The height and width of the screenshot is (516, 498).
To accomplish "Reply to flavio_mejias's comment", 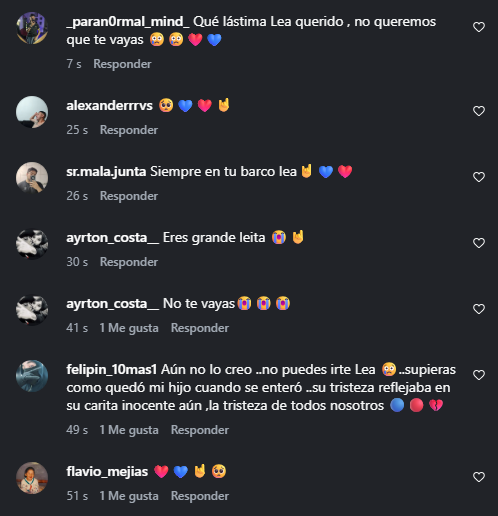I will [x=200, y=496].
